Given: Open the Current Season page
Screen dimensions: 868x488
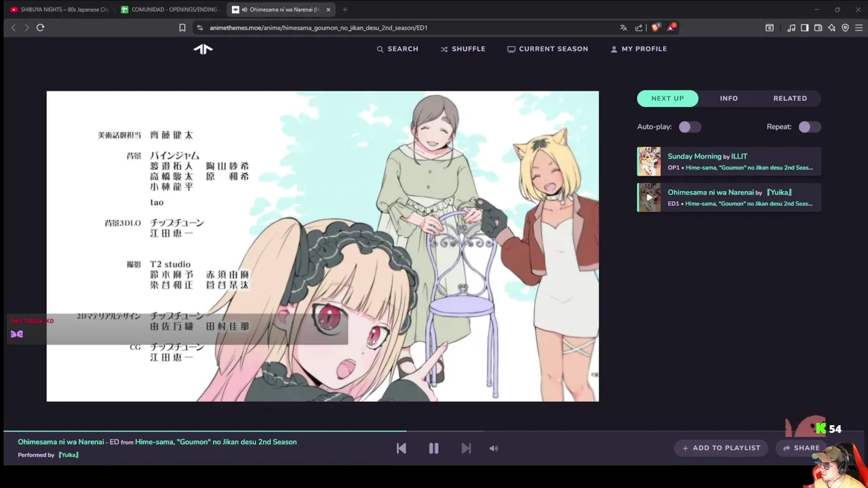Looking at the screenshot, I should click(547, 49).
